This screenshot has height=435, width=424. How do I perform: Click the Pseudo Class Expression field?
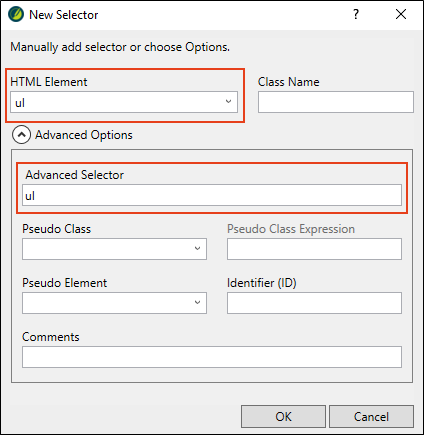(x=314, y=249)
